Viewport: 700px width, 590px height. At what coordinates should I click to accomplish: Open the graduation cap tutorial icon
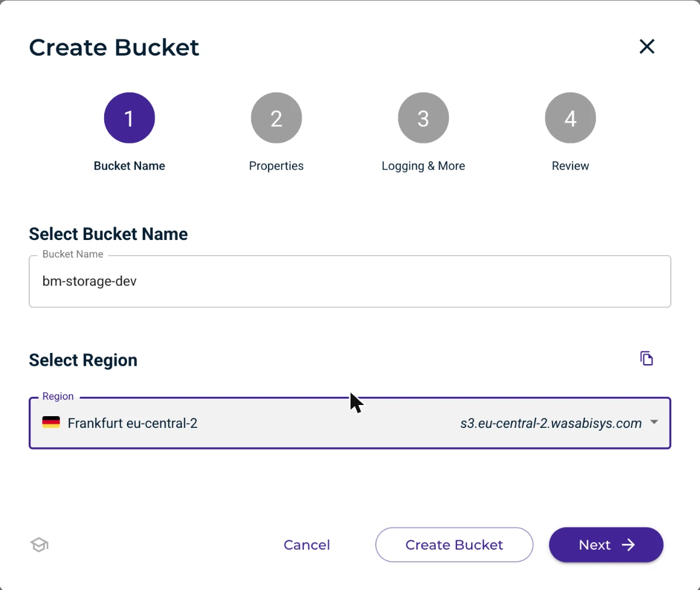[39, 544]
